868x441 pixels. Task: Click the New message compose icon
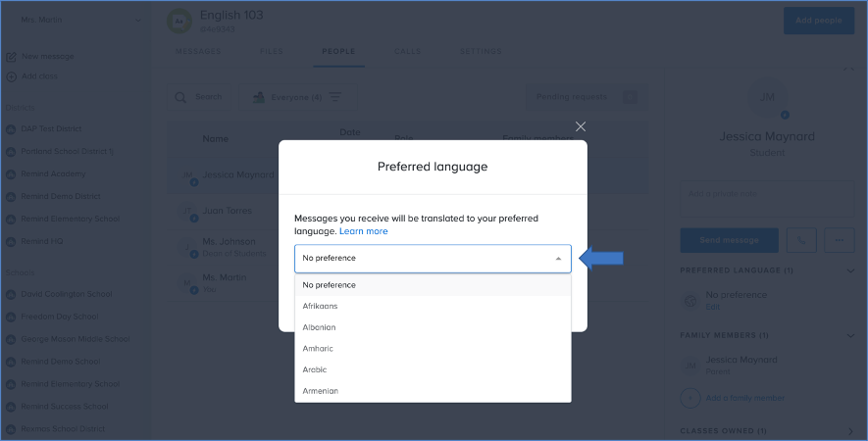coord(11,57)
